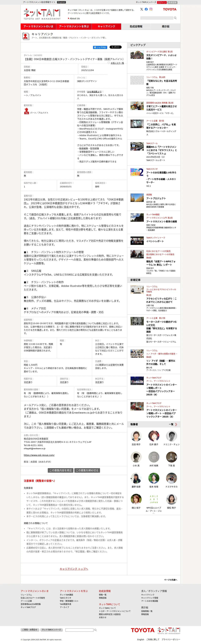Open the 掲示板 tab
The width and height of the screenshot is (201, 644).
click(x=165, y=26)
